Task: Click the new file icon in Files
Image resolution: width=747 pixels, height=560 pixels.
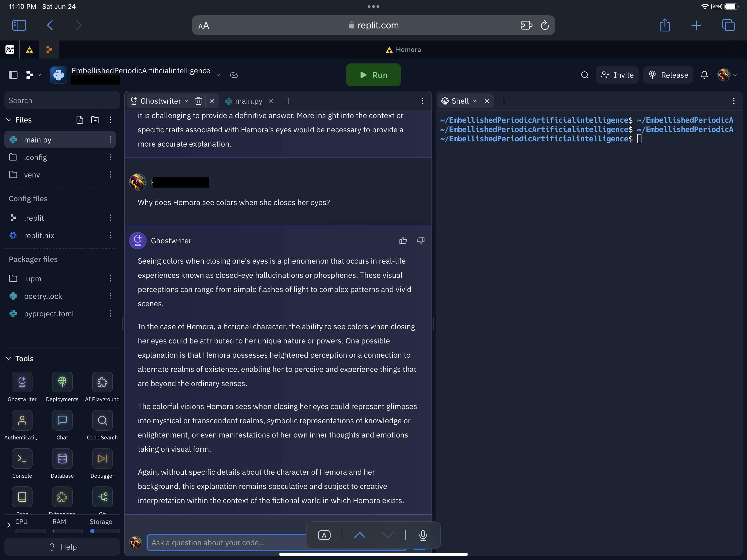Action: pyautogui.click(x=80, y=120)
